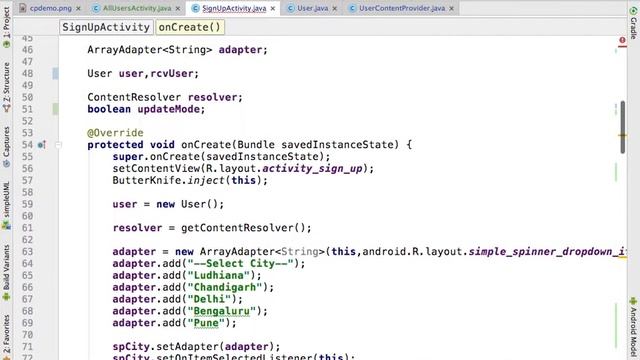Click the class icon on the User.java tab
640x360 pixels.
[x=291, y=8]
